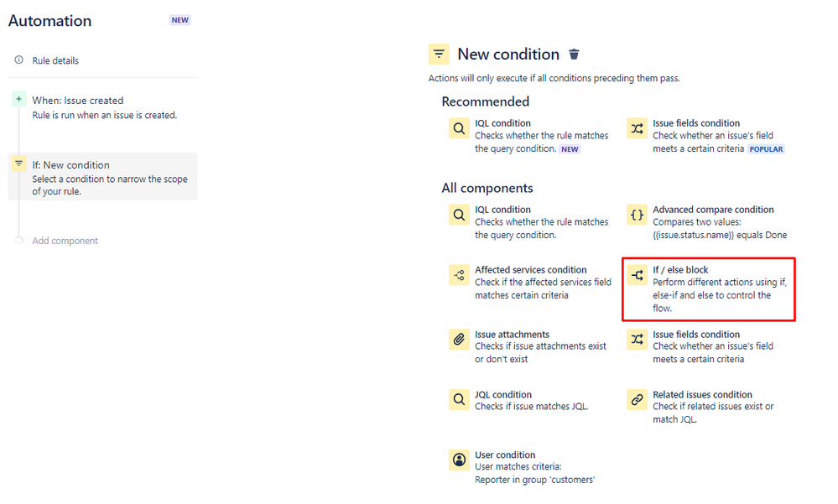Click the filter icon next to New condition heading

click(x=439, y=54)
